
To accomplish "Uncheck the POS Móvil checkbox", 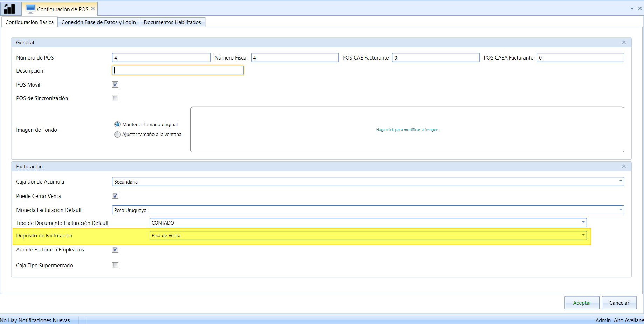I will click(x=115, y=84).
